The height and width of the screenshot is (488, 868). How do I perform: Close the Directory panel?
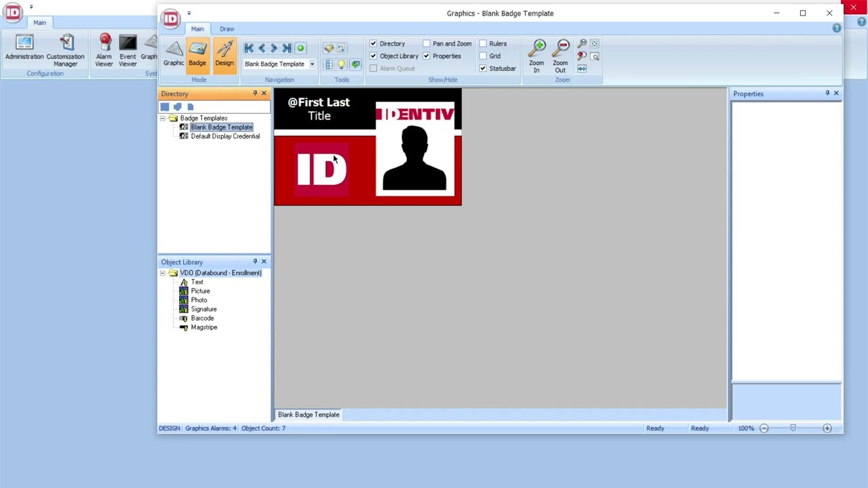click(x=264, y=93)
